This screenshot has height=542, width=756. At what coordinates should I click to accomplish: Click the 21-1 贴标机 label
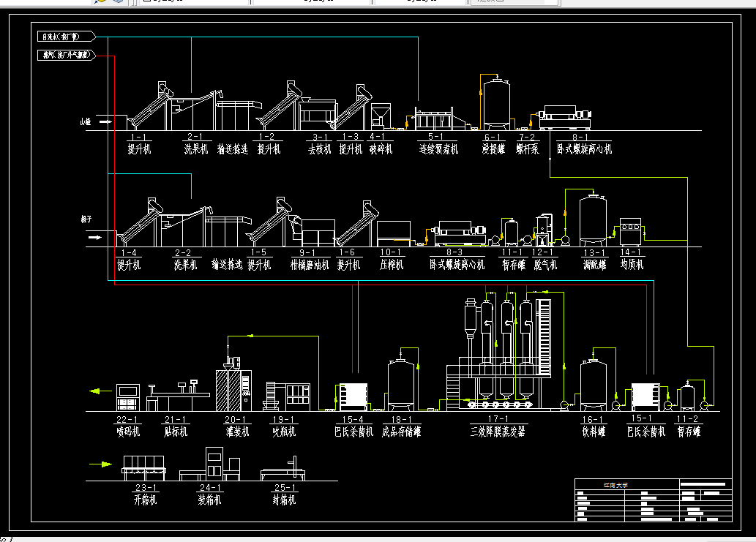(176, 426)
